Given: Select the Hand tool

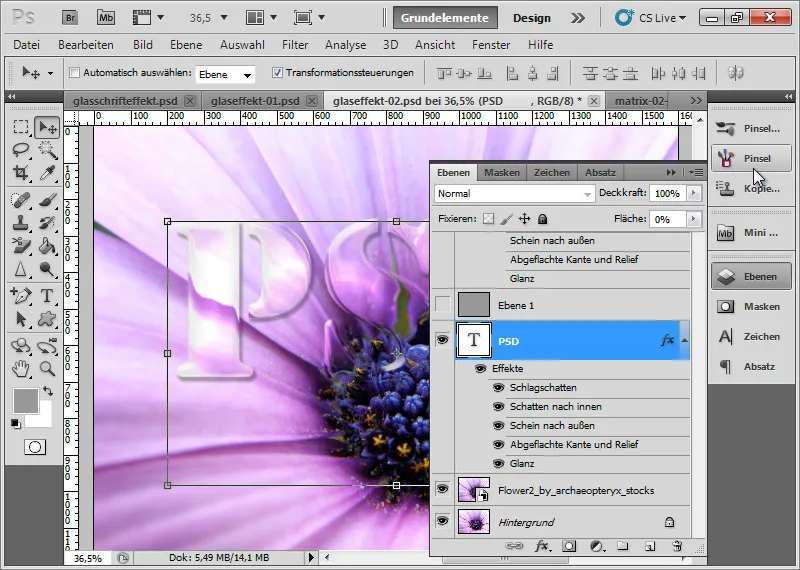Looking at the screenshot, I should click(21, 368).
